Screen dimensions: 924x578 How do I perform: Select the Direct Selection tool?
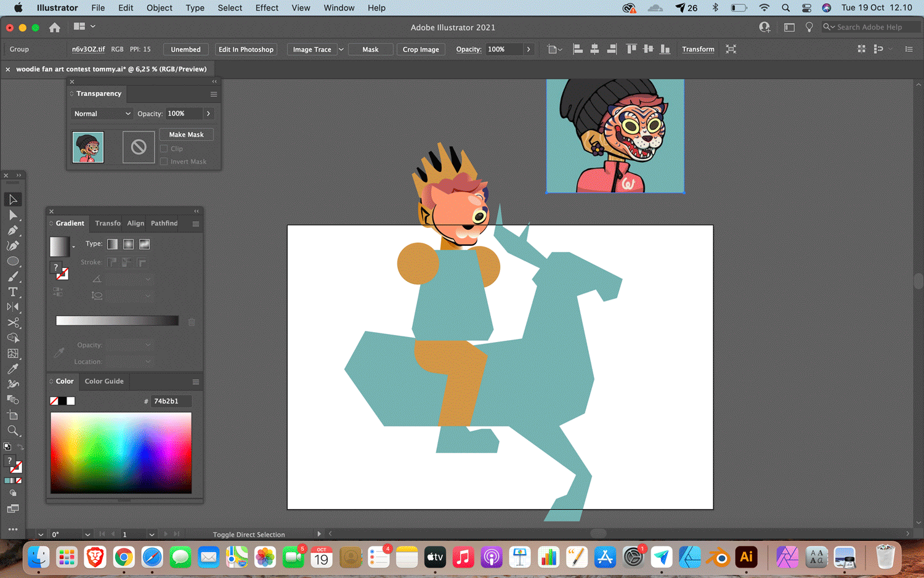[x=13, y=215]
